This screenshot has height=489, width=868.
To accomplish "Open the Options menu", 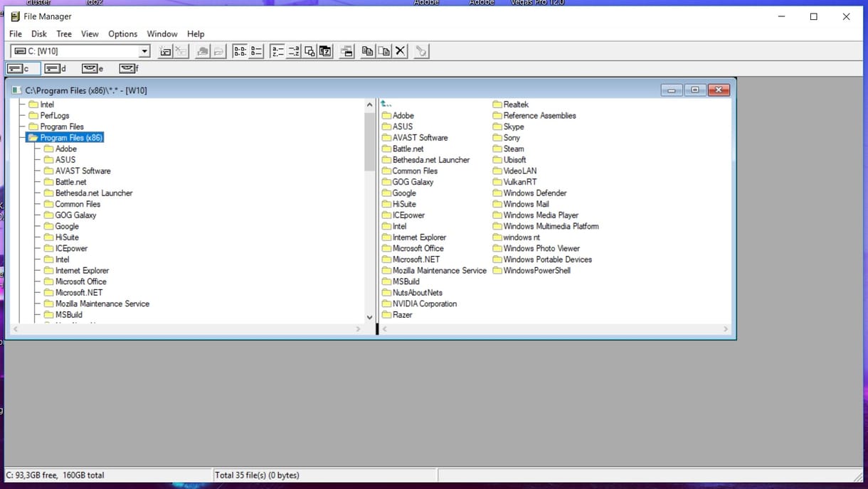I will [122, 33].
